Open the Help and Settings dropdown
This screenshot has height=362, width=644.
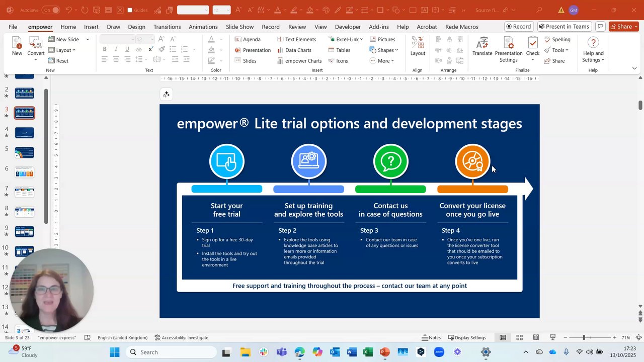(x=593, y=49)
